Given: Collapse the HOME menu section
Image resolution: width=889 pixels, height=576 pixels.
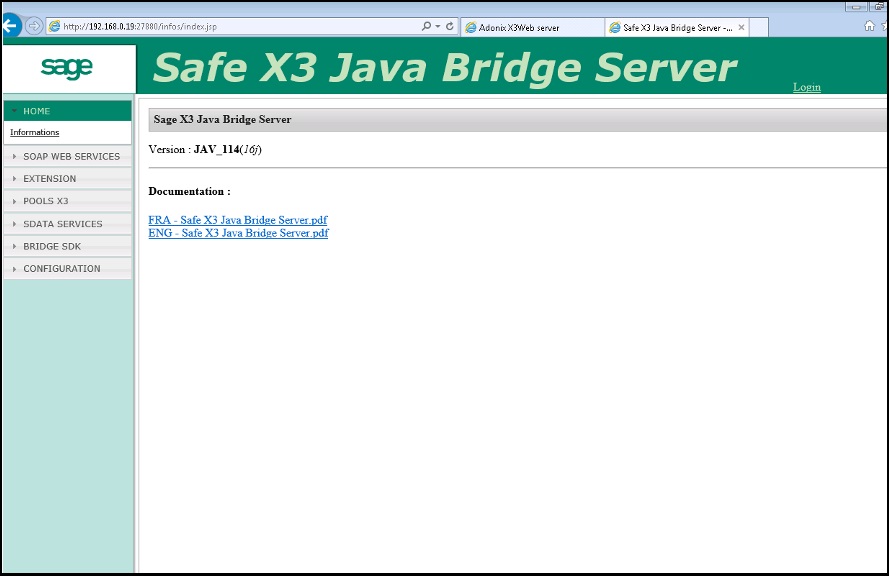Looking at the screenshot, I should [67, 111].
